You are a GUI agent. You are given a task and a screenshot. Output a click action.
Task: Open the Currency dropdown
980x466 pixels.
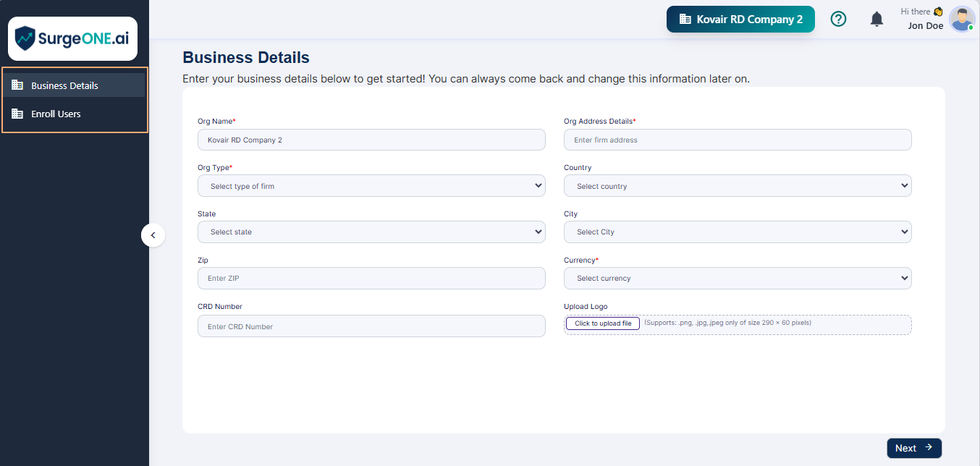737,279
